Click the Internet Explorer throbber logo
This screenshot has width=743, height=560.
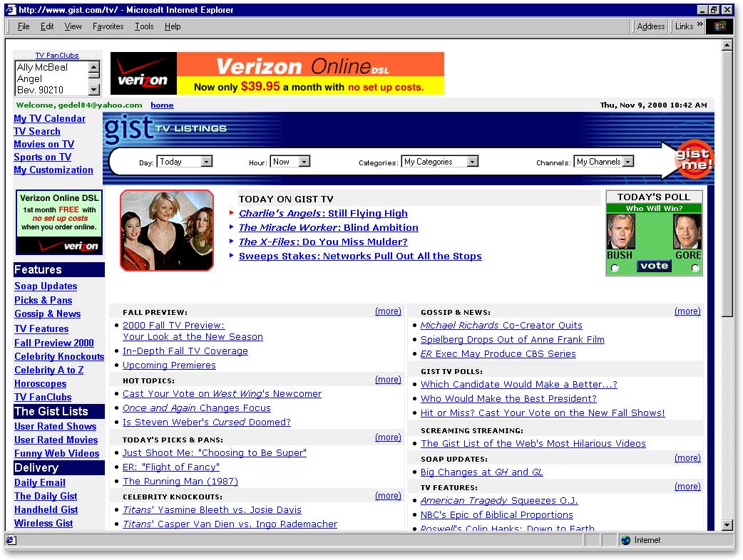719,26
